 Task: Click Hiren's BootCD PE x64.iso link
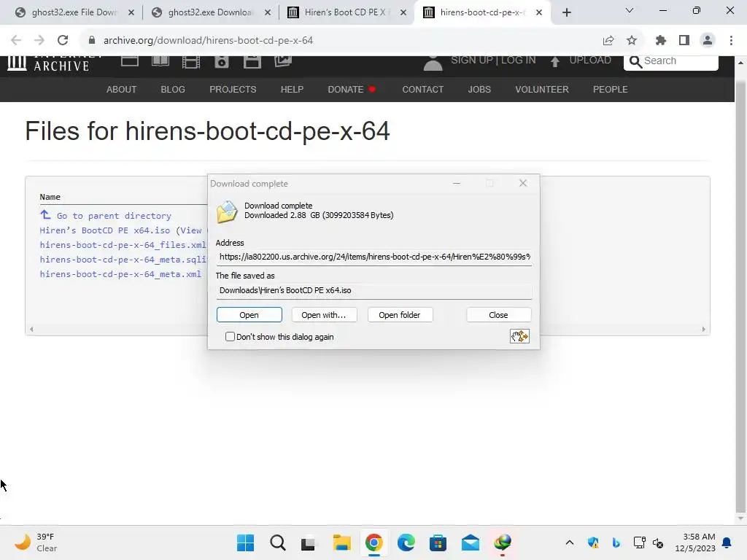point(105,230)
